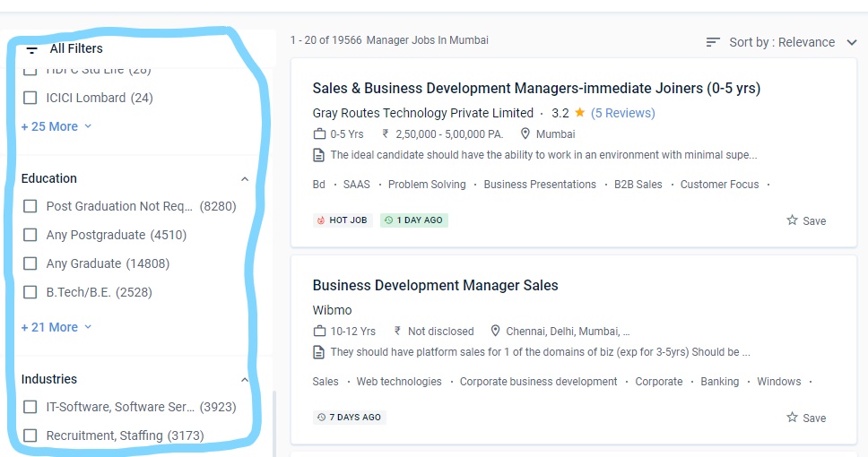Click the Business Presentations skill tag

tap(540, 185)
